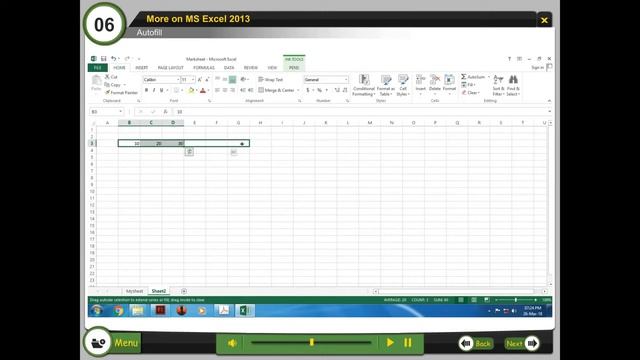
Task: Click the Fill command in Editing group
Action: click(469, 85)
